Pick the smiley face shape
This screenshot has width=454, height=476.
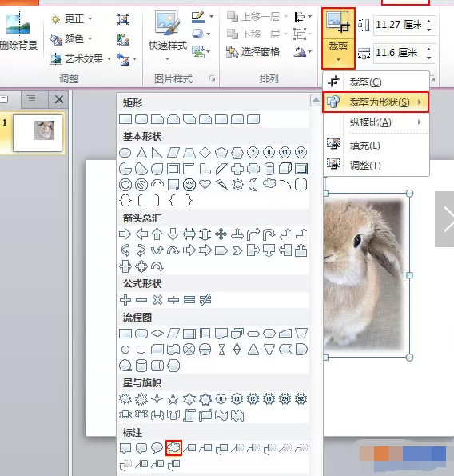[x=189, y=185]
